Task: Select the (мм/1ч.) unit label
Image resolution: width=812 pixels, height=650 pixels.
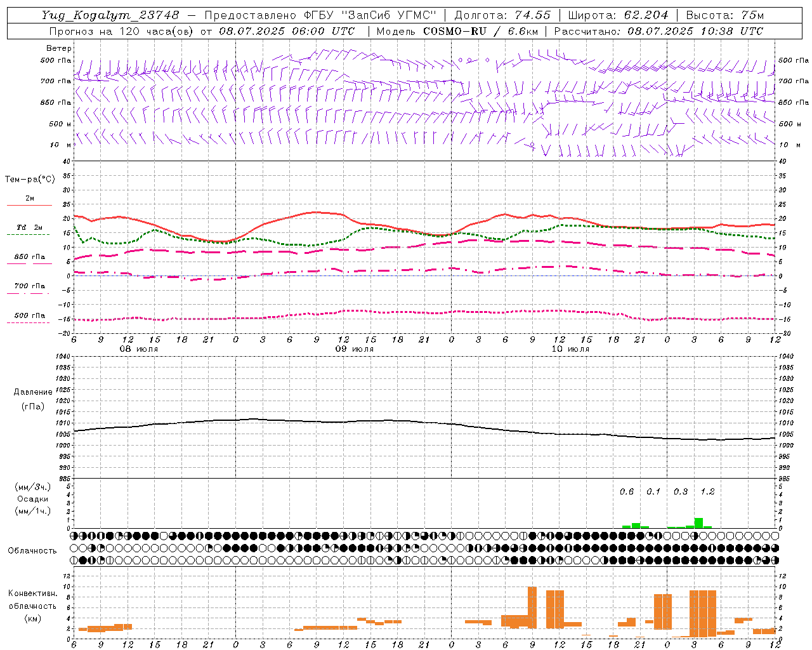Action: click(32, 511)
